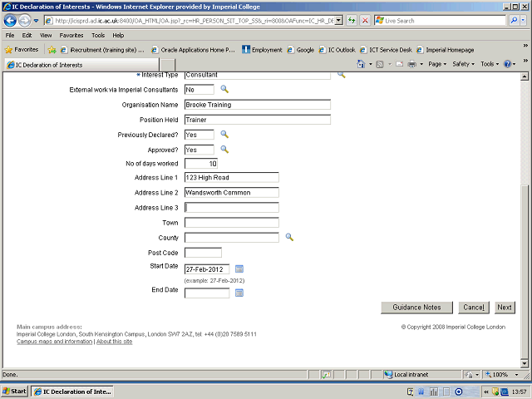Open Campus maps and information link

(55, 342)
